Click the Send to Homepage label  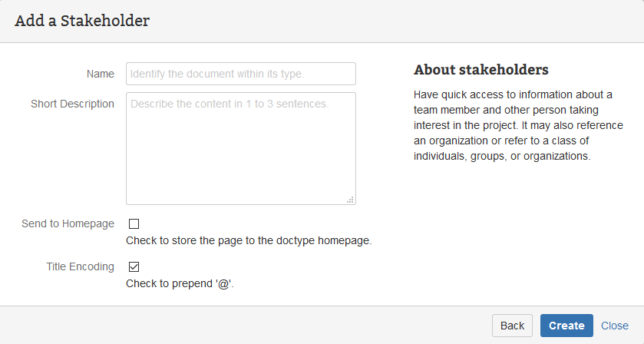(x=68, y=223)
